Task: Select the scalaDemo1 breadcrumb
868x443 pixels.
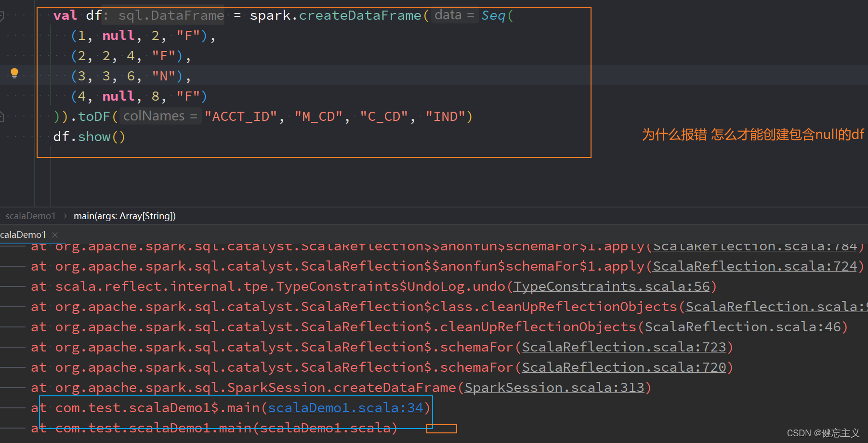Action: point(30,216)
